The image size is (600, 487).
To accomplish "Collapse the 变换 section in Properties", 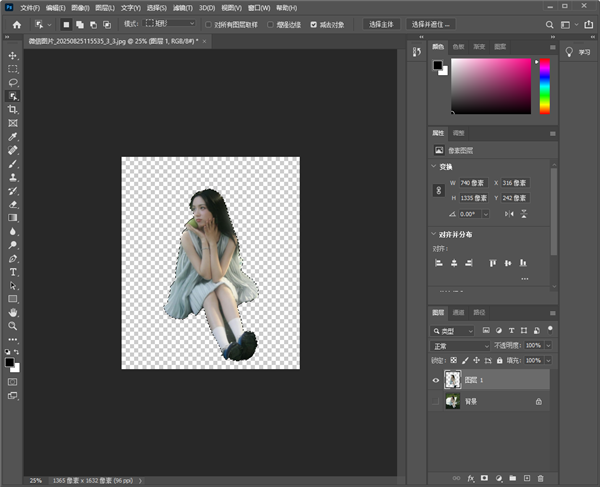I will [433, 167].
